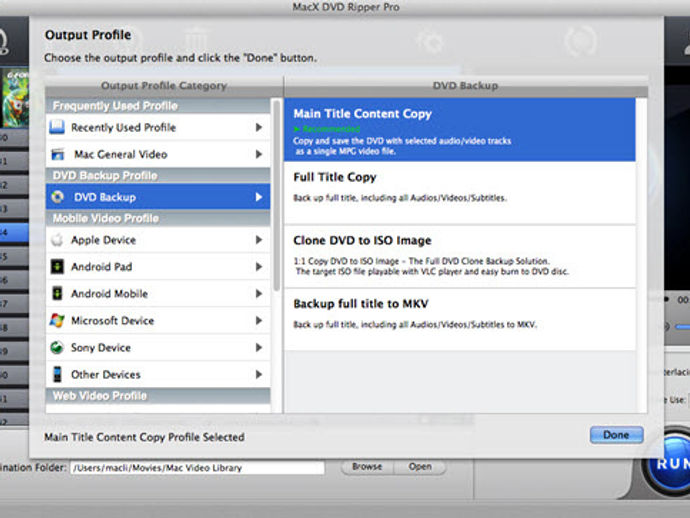Select the Other Devices category

tap(158, 375)
